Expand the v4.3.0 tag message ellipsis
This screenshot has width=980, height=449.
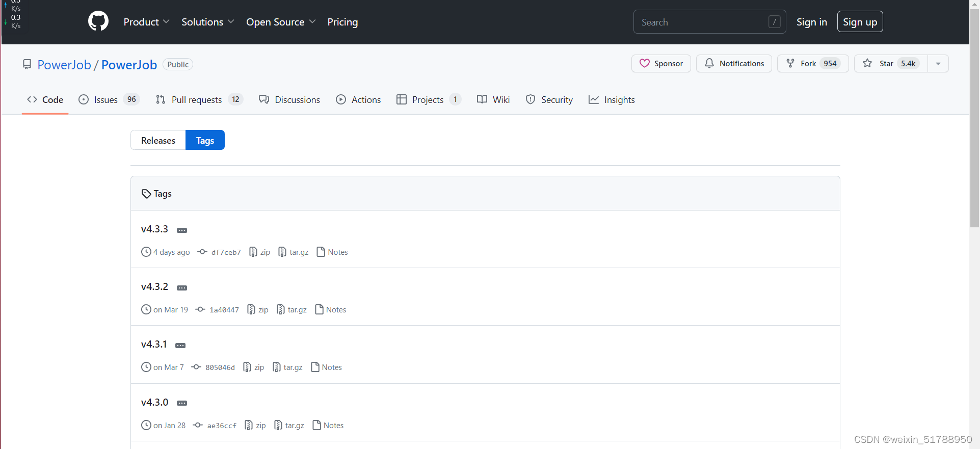tap(182, 403)
